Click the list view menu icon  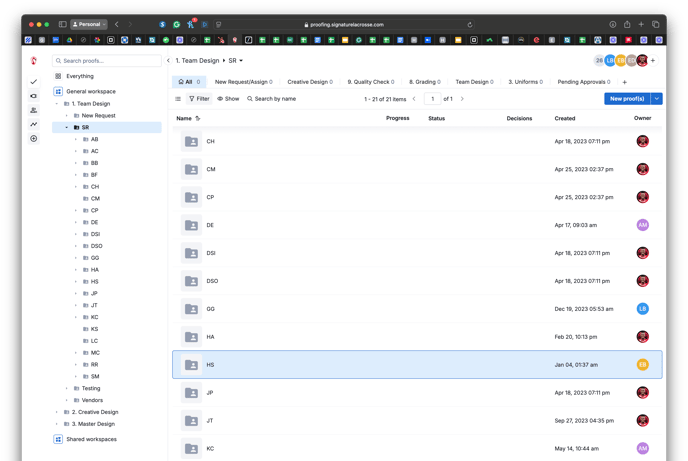coord(178,99)
